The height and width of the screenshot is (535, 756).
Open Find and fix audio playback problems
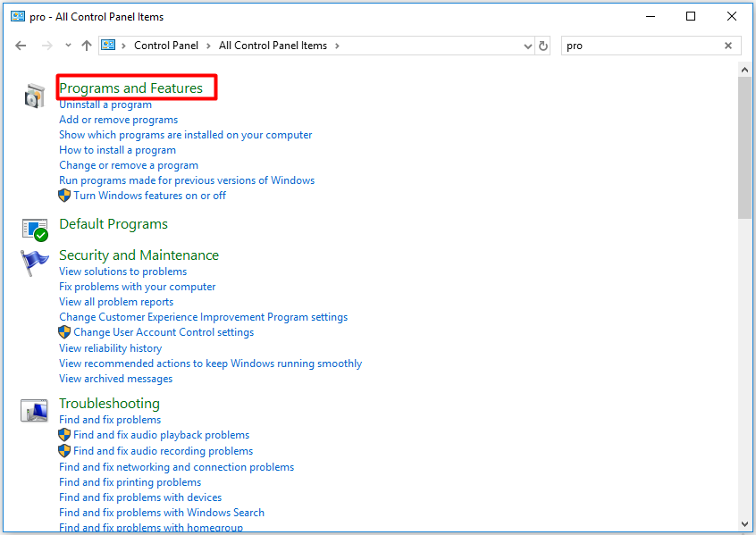(161, 435)
